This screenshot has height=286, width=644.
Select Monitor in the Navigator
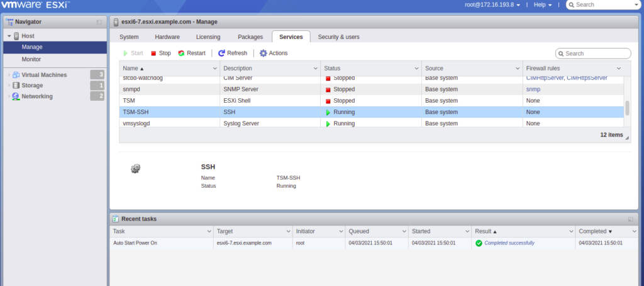point(55,59)
